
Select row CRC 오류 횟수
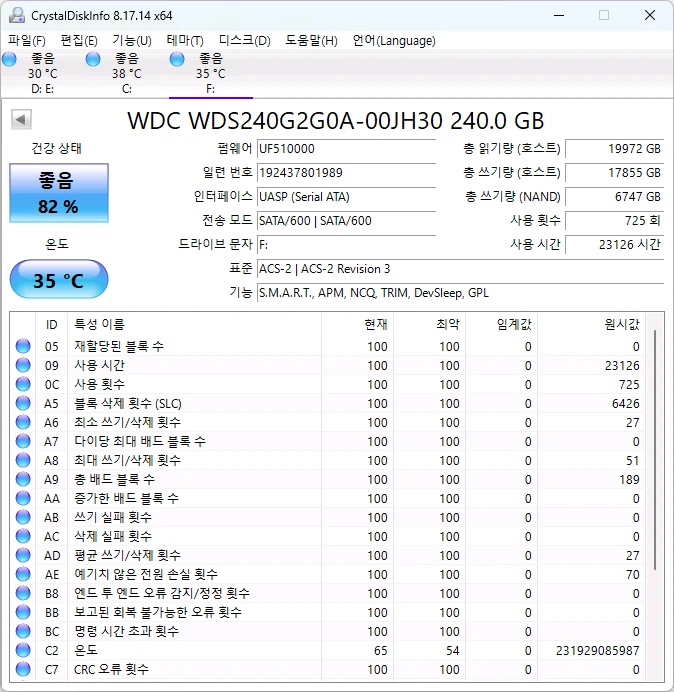(328, 669)
